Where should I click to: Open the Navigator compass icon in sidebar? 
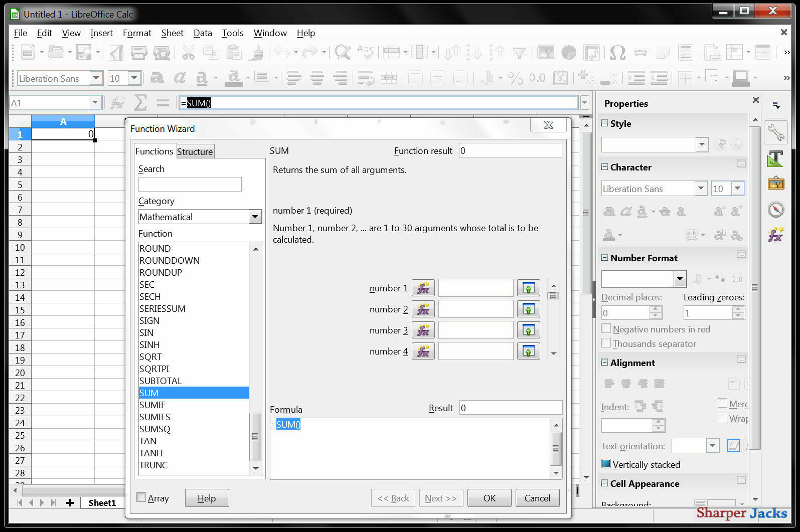(x=775, y=209)
